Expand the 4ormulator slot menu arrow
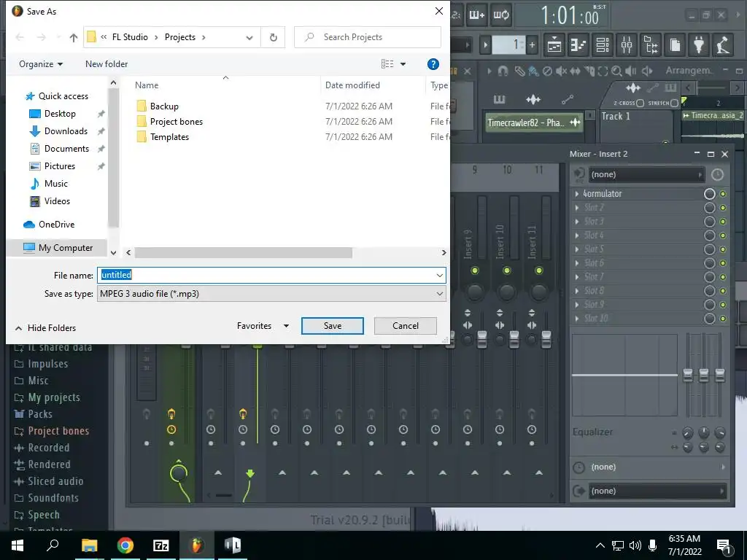Image resolution: width=747 pixels, height=560 pixels. pyautogui.click(x=577, y=194)
